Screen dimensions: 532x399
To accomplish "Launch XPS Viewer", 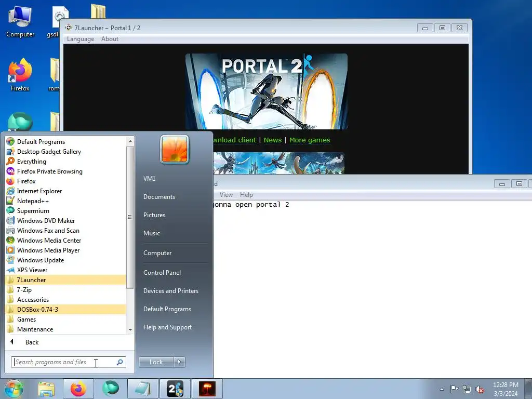I will [x=66, y=270].
